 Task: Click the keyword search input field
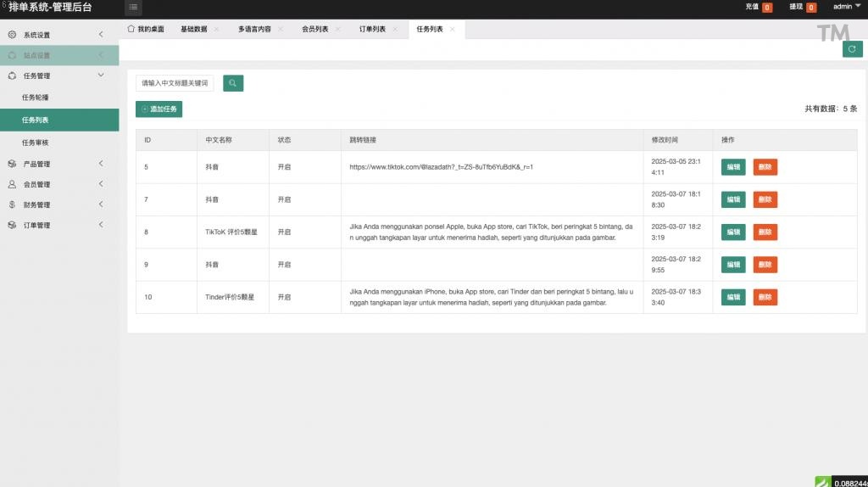click(x=175, y=83)
